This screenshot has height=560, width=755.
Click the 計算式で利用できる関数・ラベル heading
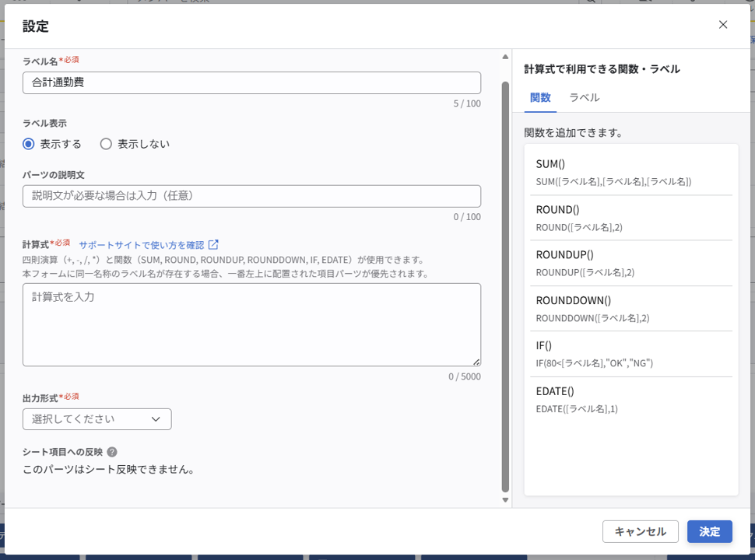pos(602,69)
